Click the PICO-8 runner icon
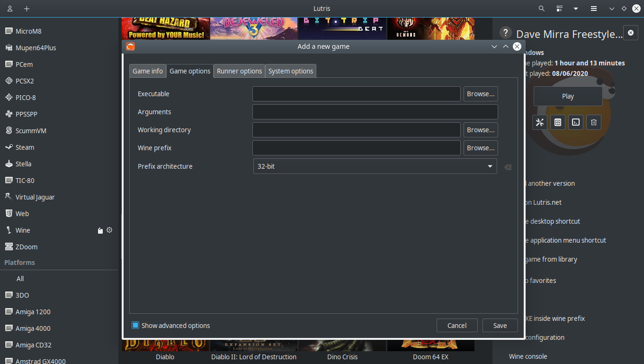644x364 pixels. (9, 98)
